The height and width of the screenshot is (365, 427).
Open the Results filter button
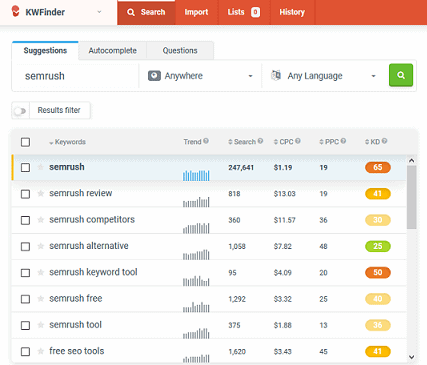(x=59, y=110)
